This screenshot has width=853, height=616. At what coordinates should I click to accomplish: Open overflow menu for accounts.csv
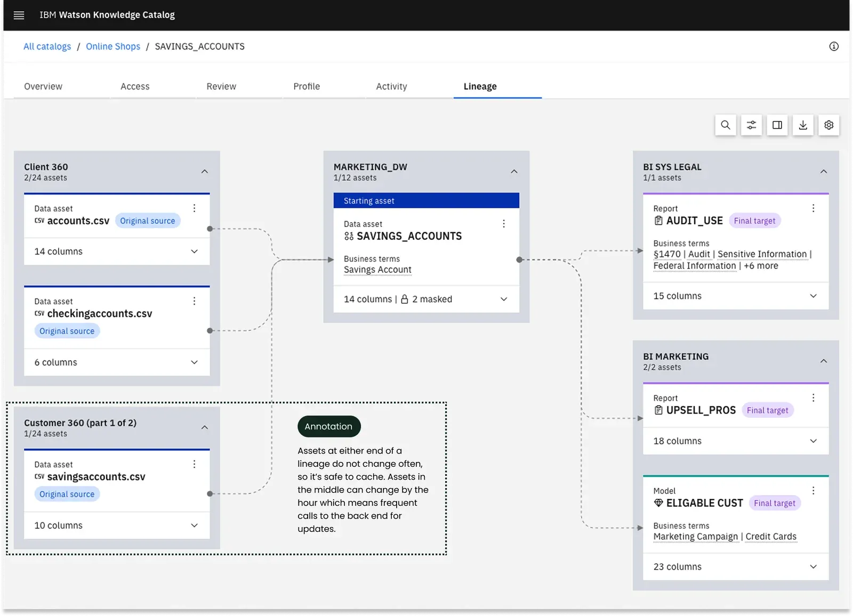tap(195, 208)
